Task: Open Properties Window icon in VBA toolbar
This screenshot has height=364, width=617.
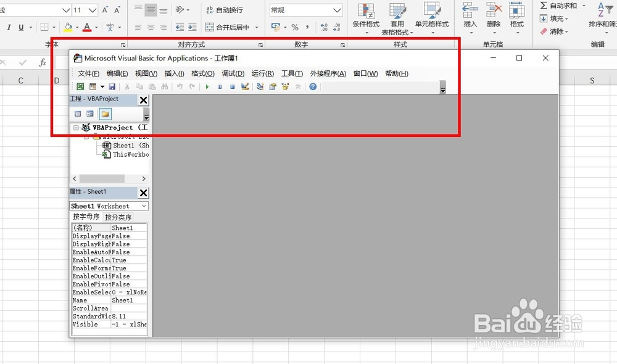Action: click(x=272, y=86)
